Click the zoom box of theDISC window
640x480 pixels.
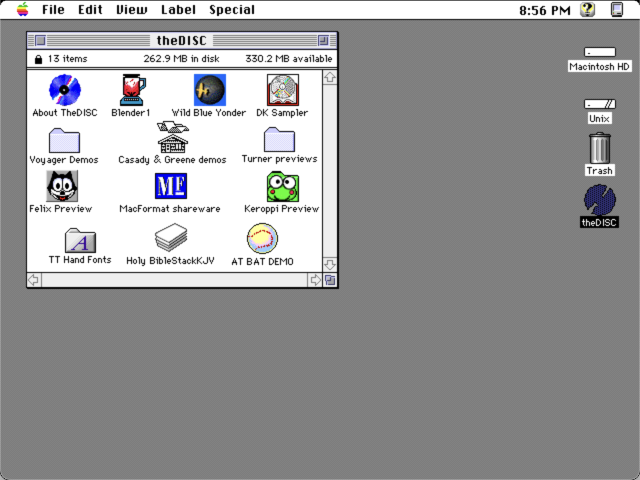pyautogui.click(x=323, y=40)
